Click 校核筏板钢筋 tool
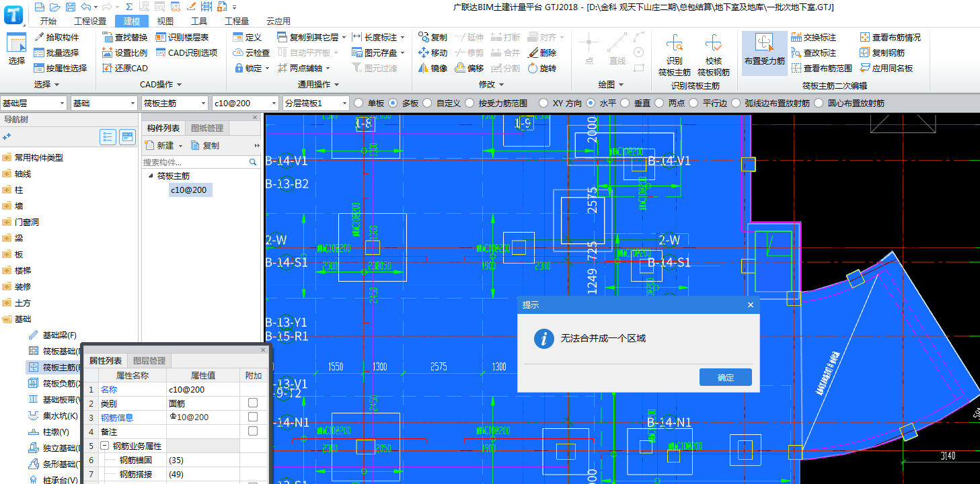980x484 pixels. pyautogui.click(x=713, y=56)
